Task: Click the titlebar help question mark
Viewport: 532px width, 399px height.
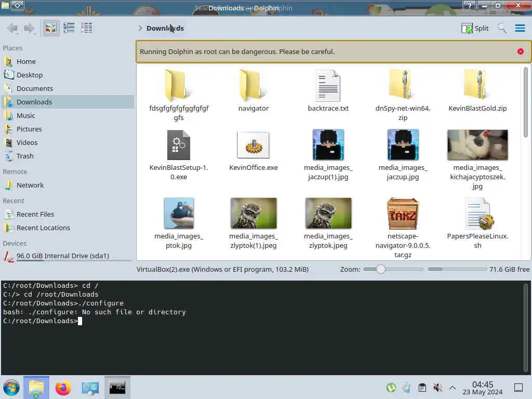Action: pyautogui.click(x=470, y=5)
